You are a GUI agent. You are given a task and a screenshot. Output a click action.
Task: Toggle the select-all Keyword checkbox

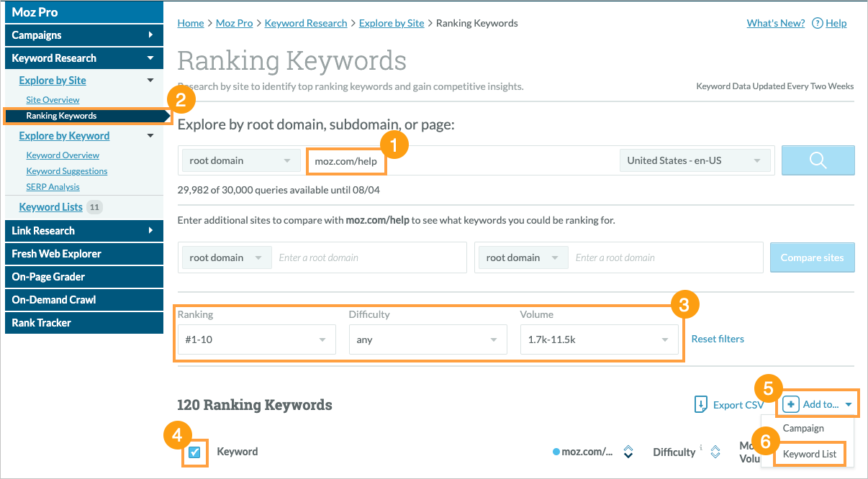point(194,452)
